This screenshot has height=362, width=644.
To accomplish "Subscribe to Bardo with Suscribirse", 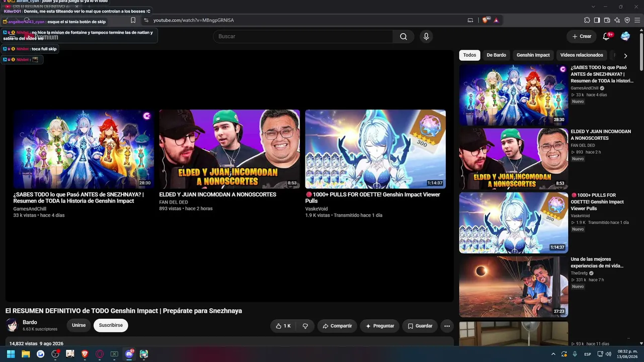I will pyautogui.click(x=111, y=325).
